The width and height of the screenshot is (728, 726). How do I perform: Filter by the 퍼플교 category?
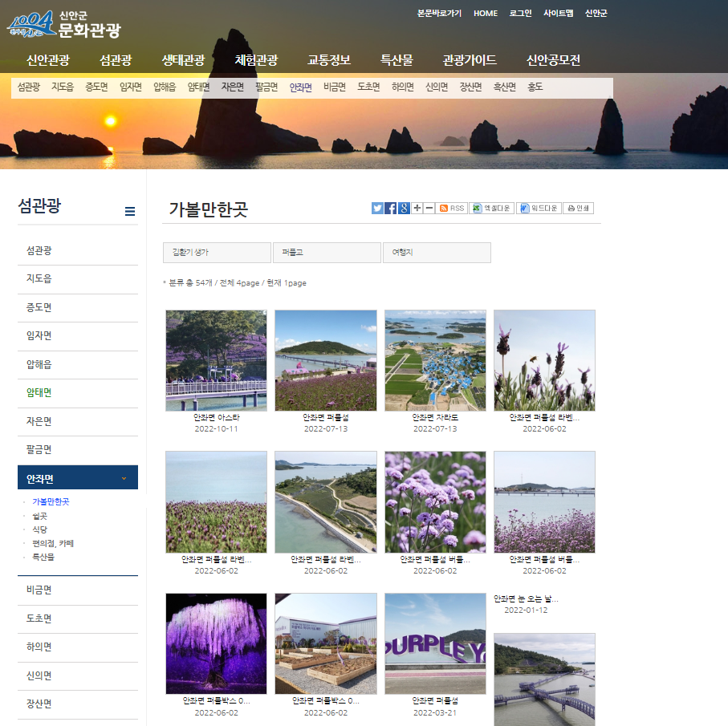coord(327,253)
